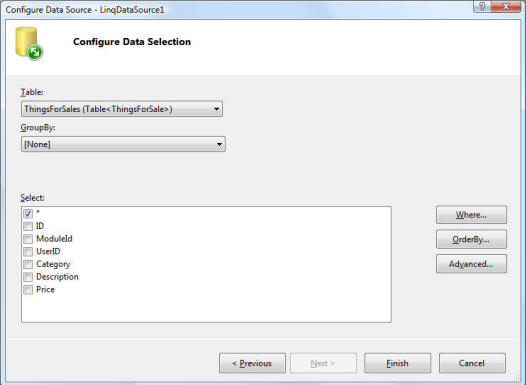Click the database cylinder wizard icon
526x385 pixels.
pyautogui.click(x=29, y=44)
